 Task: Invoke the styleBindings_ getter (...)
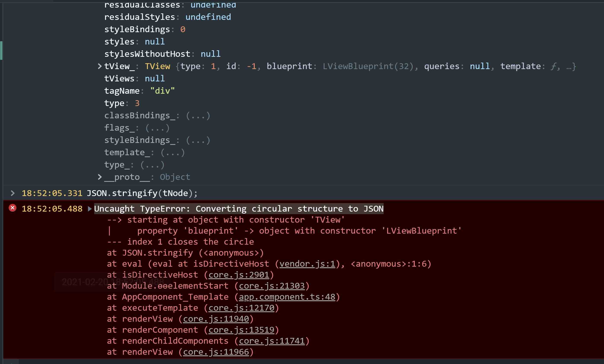198,140
